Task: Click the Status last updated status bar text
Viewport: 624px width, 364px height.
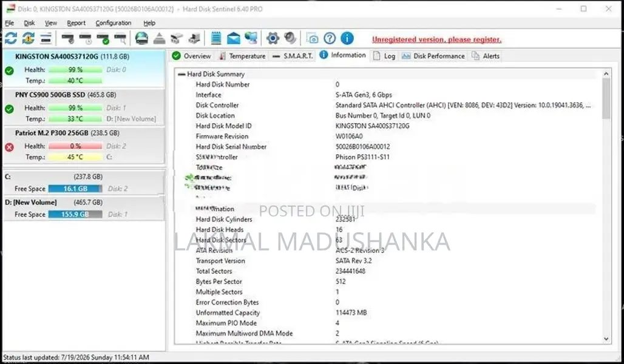Action: tap(76, 357)
